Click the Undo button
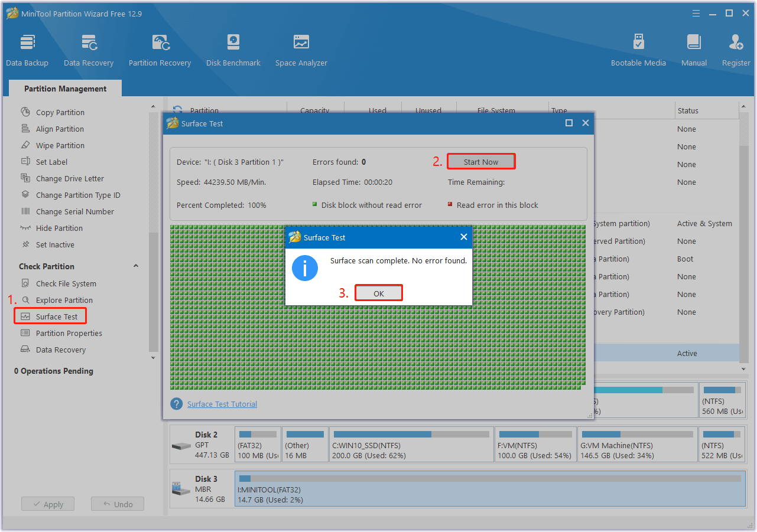Viewport: 757px width, 532px height. click(118, 504)
